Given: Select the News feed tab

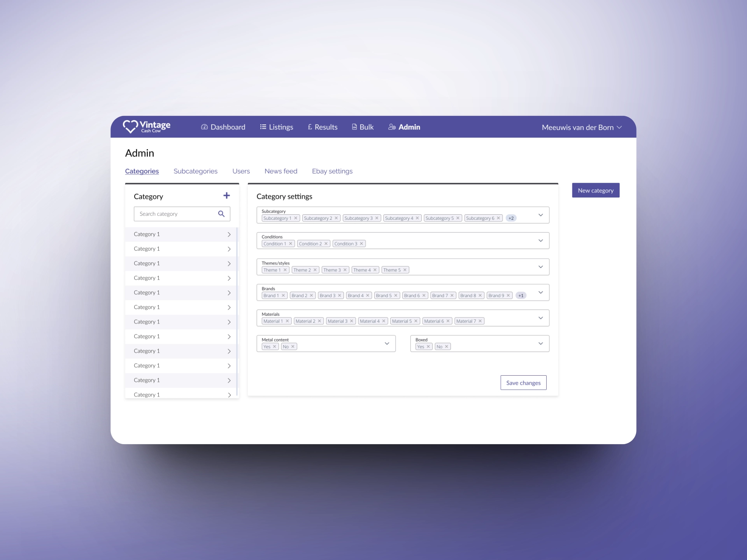Looking at the screenshot, I should 281,171.
